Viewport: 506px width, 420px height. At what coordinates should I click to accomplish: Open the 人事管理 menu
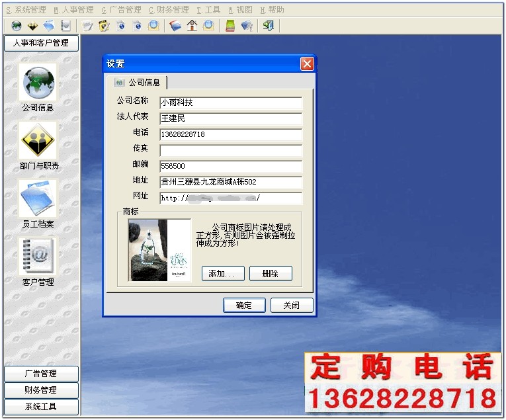[x=74, y=10]
